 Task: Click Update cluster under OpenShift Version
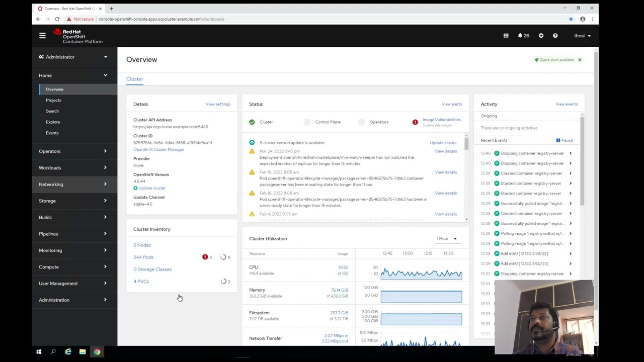point(151,188)
